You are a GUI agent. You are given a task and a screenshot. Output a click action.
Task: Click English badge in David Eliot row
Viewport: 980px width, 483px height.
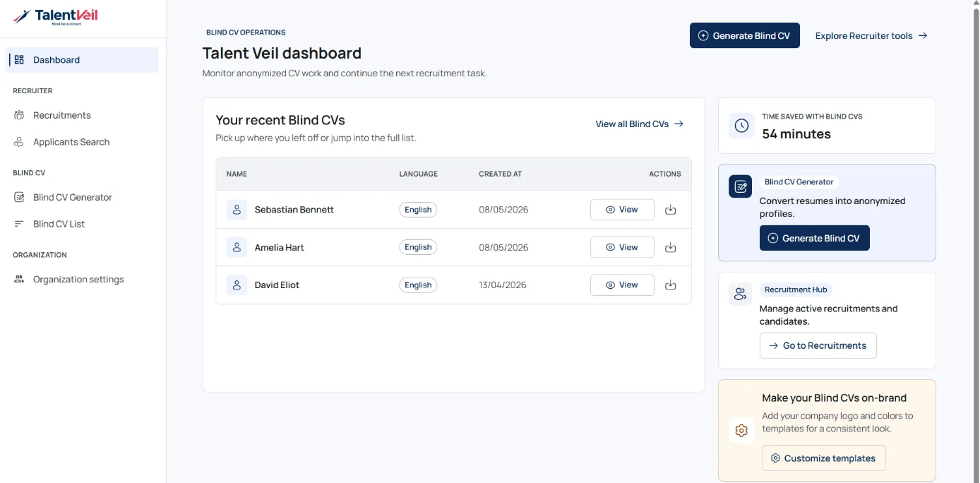click(x=418, y=285)
